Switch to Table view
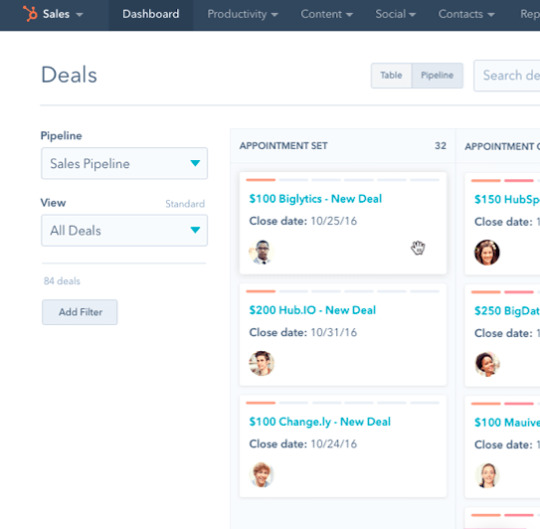This screenshot has width=540, height=529. point(391,75)
